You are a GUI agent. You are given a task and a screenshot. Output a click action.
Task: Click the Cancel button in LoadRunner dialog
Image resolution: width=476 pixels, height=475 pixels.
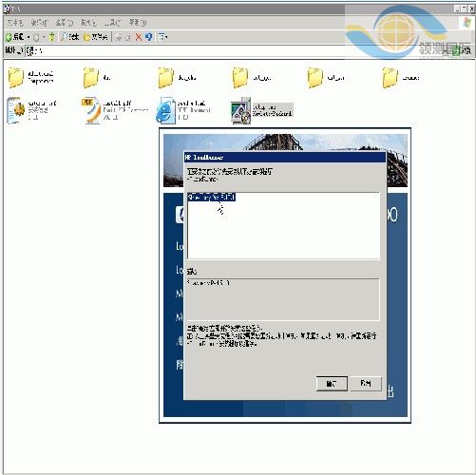(x=366, y=384)
